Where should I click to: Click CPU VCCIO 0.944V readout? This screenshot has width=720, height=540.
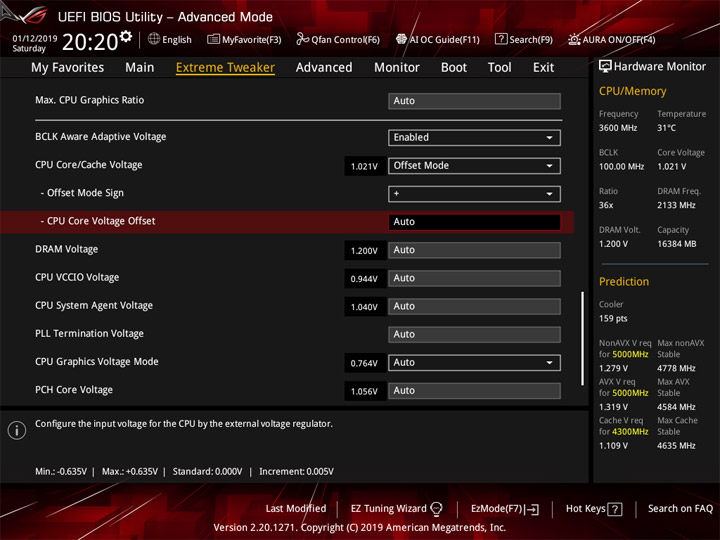(x=365, y=279)
